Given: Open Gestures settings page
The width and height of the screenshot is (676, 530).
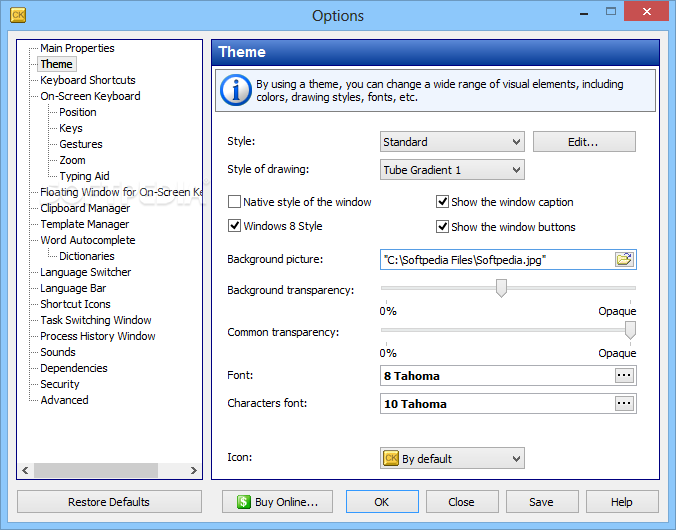Looking at the screenshot, I should pyautogui.click(x=81, y=144).
